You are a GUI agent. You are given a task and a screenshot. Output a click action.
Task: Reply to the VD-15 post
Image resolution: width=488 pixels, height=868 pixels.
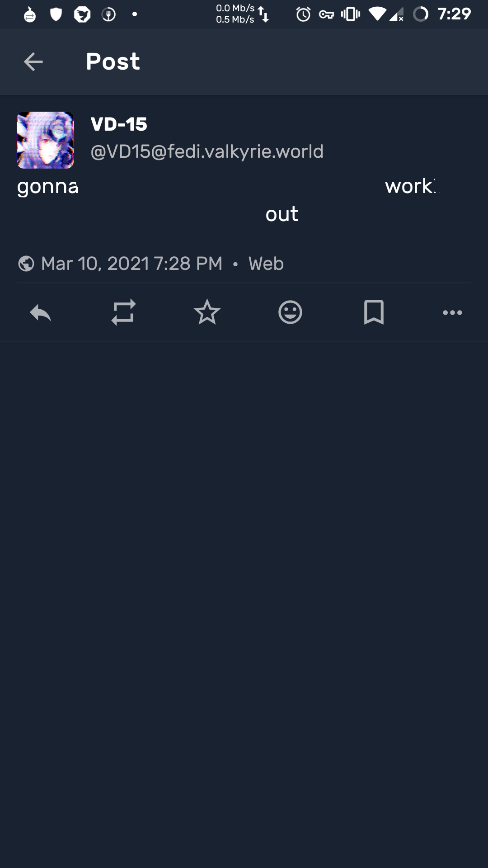pos(41,312)
